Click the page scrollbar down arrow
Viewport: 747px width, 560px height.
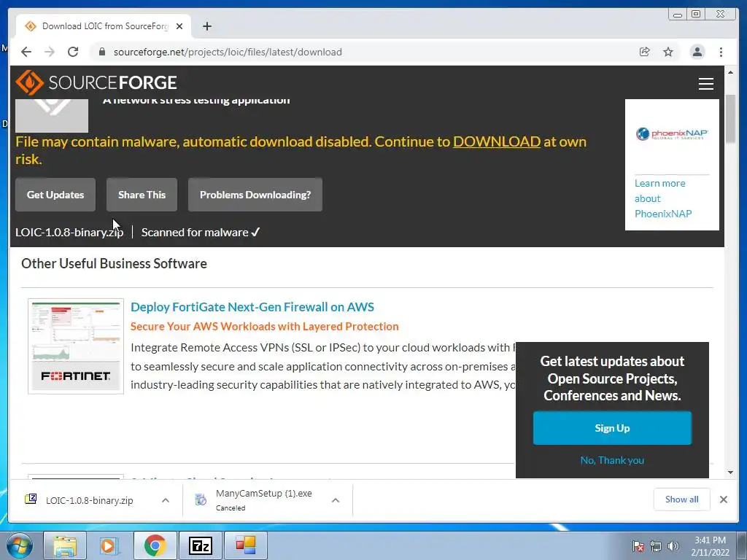[x=730, y=472]
